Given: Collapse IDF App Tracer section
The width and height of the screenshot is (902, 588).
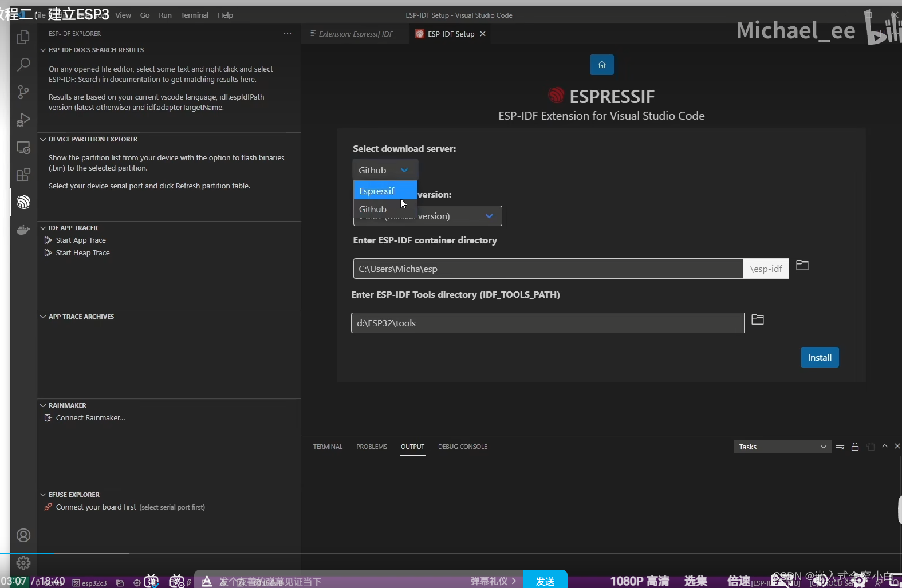Looking at the screenshot, I should point(43,228).
